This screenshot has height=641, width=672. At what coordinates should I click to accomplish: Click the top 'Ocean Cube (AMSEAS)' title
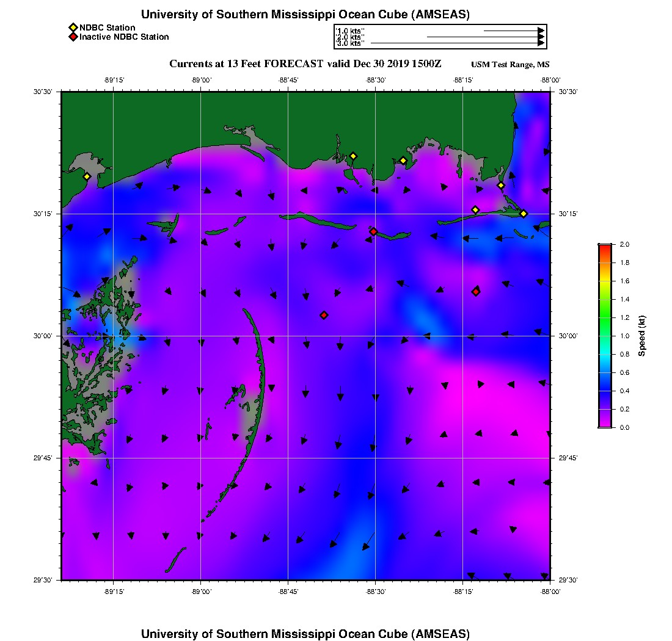click(x=305, y=15)
